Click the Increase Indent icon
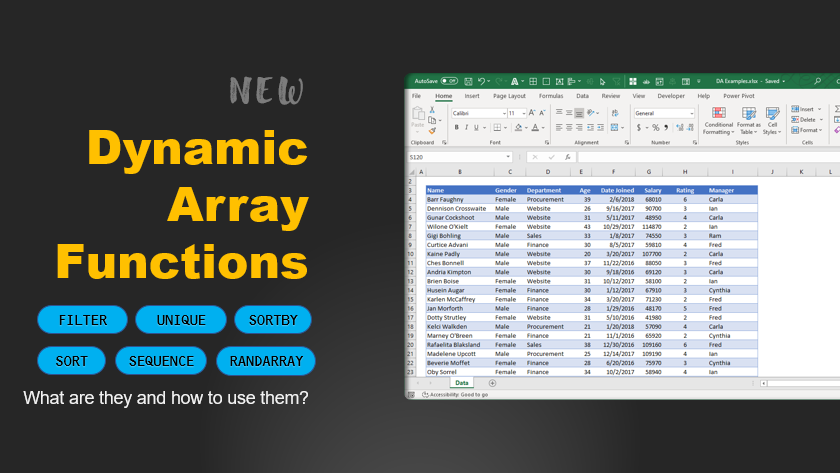The height and width of the screenshot is (473, 840). tap(601, 127)
